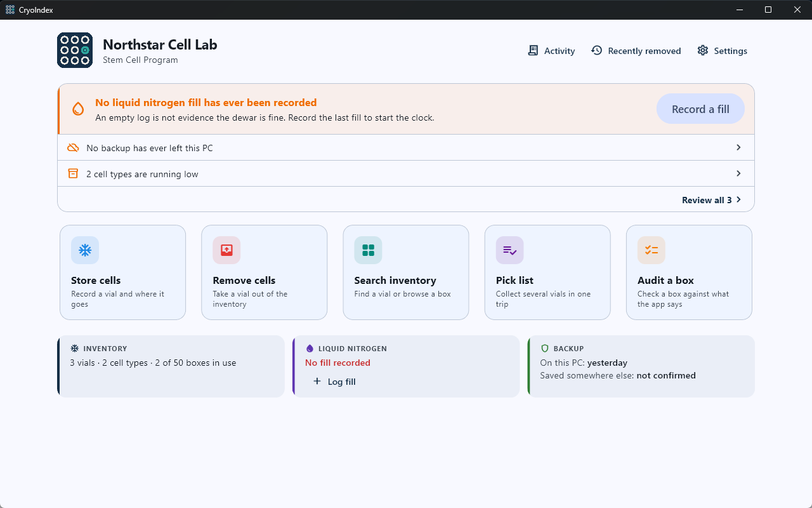Click the chevron next to Review all 3
812x508 pixels.
738,199
